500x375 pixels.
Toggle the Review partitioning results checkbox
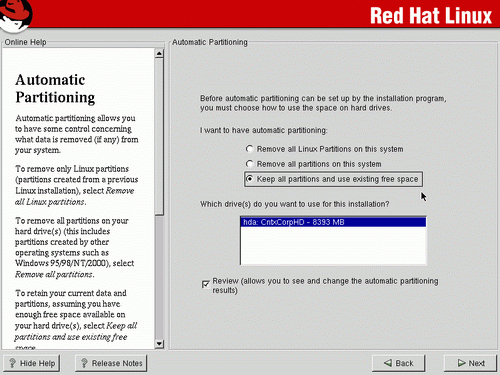point(206,284)
